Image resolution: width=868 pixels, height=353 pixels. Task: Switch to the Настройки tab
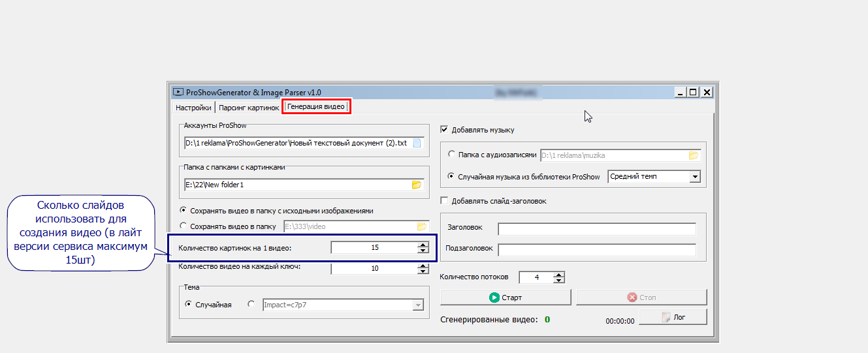(x=193, y=108)
